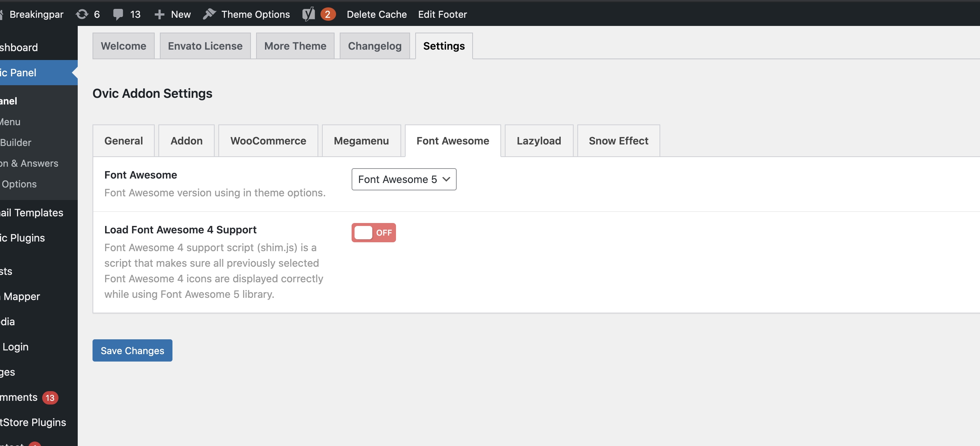Open Comments in the sidebar
Viewport: 980px width, 446px height.
(19, 397)
